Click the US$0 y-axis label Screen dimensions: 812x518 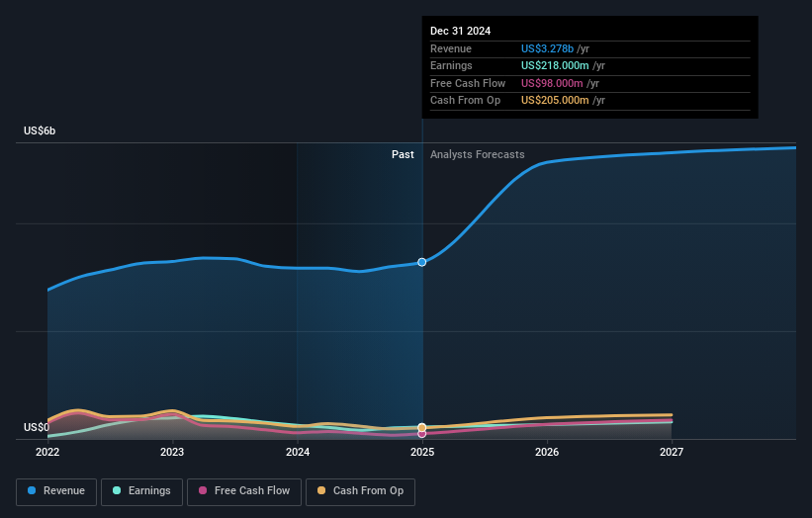(x=37, y=427)
